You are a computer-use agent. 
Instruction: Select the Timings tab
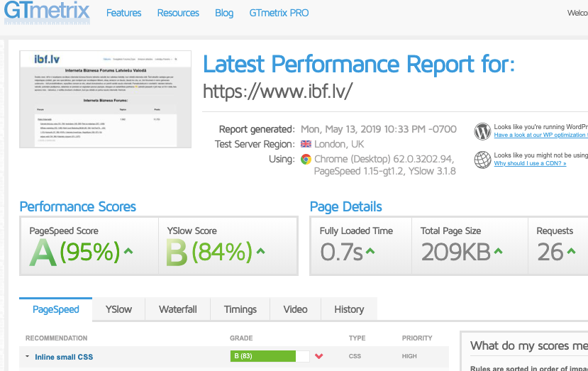[240, 309]
